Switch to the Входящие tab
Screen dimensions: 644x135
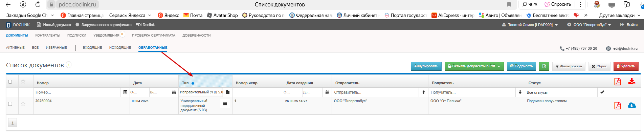[x=92, y=48]
